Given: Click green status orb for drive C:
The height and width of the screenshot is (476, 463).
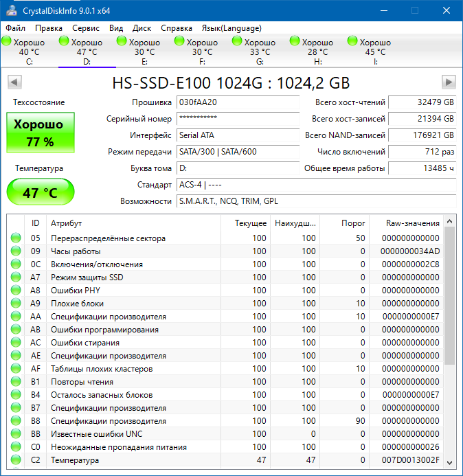Looking at the screenshot, I should [x=6, y=41].
